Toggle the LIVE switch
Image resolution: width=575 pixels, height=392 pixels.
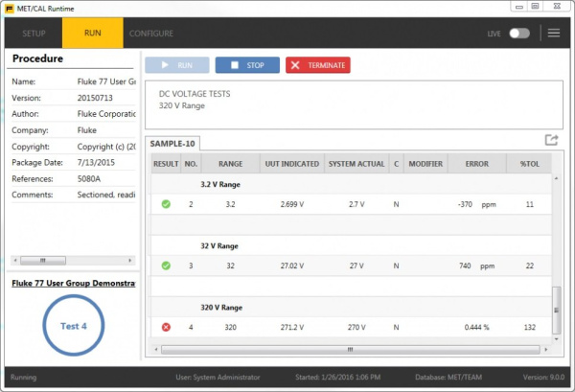pos(518,34)
